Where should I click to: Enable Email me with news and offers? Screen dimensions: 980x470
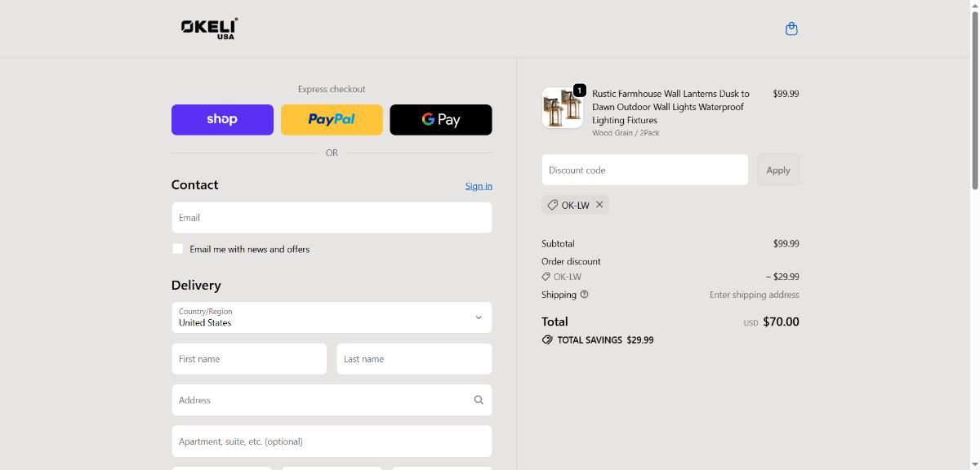pos(177,249)
